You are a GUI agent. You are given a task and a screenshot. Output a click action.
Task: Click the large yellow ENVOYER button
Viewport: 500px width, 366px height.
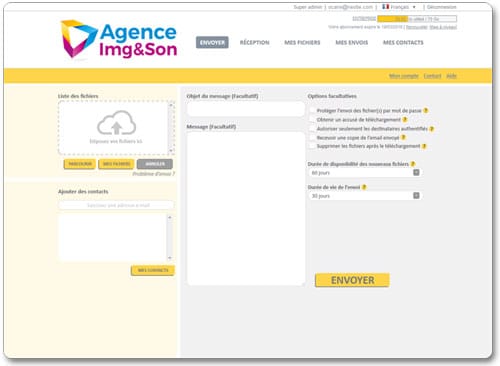[352, 280]
